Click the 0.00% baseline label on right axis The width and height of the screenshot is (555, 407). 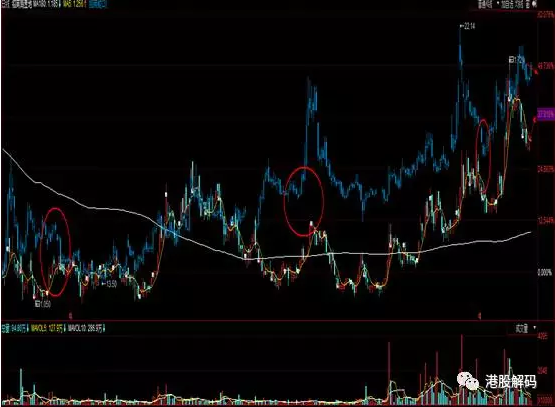(544, 273)
